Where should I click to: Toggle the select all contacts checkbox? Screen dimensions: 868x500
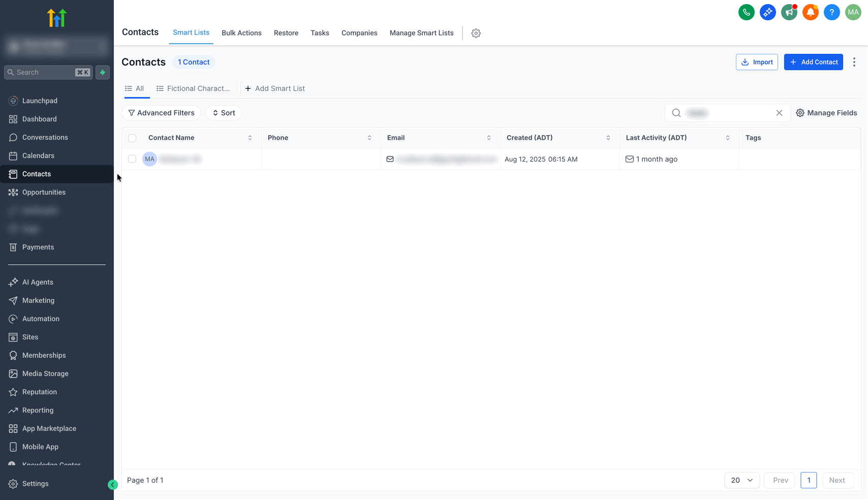click(x=132, y=138)
